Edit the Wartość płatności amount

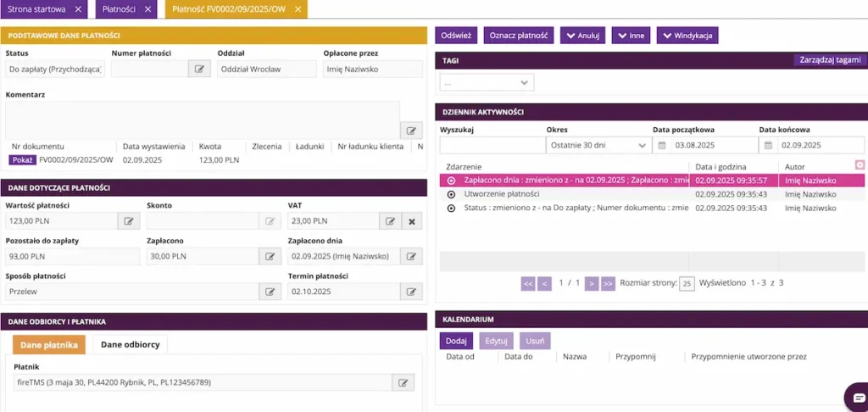click(x=129, y=221)
